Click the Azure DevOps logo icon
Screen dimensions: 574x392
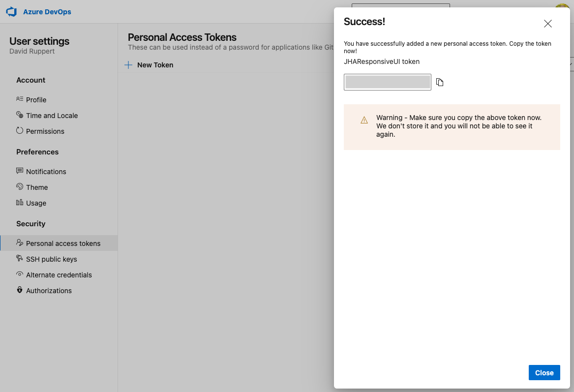[x=12, y=12]
